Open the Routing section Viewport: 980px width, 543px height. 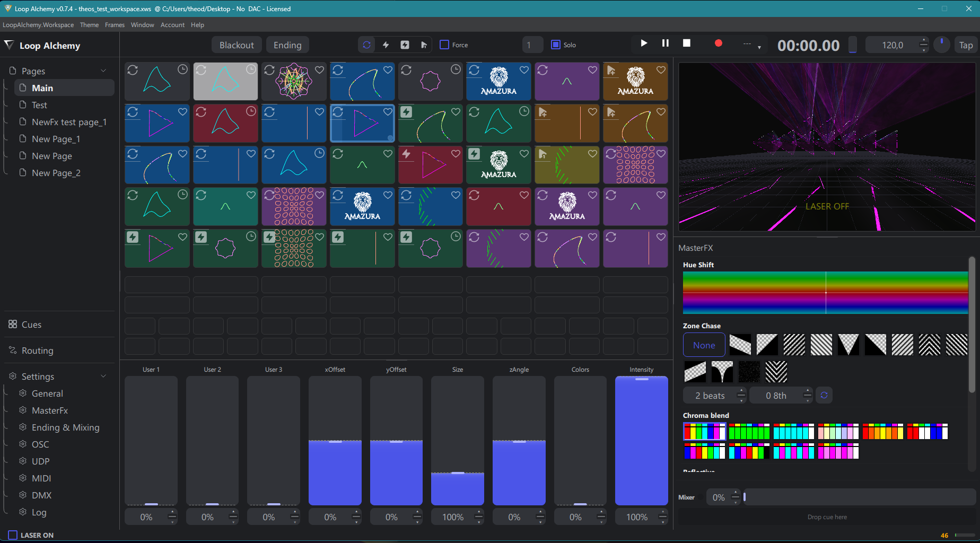pos(37,351)
